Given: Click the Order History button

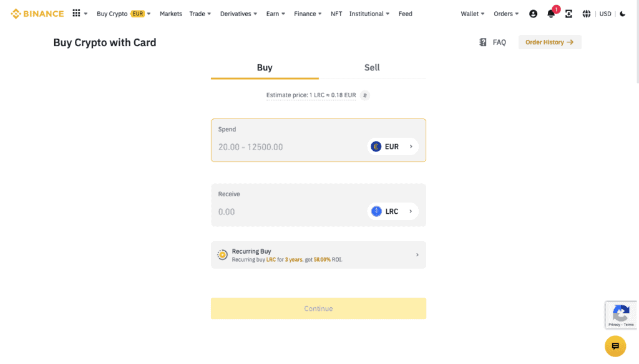Looking at the screenshot, I should 549,42.
